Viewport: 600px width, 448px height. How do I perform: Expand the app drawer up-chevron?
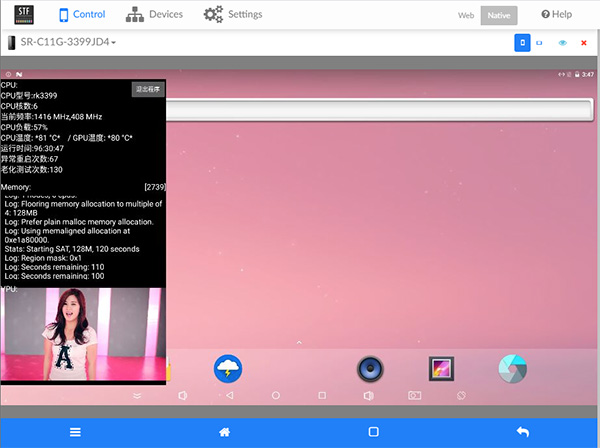[x=299, y=342]
